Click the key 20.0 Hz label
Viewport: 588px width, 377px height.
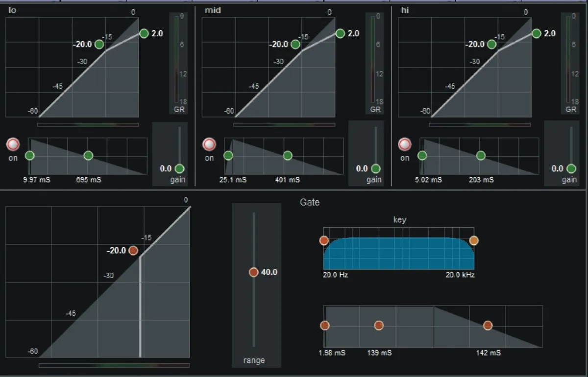pyautogui.click(x=336, y=275)
